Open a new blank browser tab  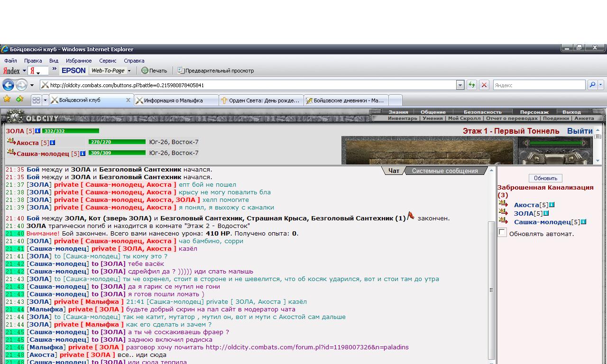(395, 100)
